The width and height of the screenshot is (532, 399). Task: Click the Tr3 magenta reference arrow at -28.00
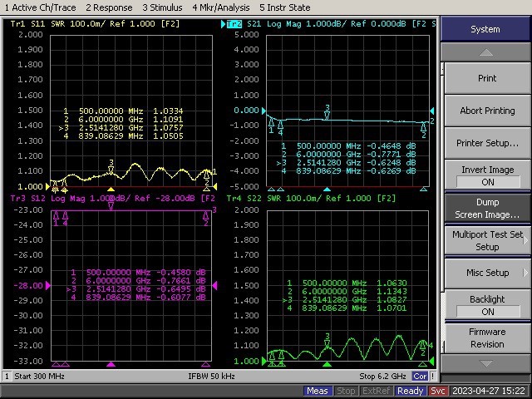48,286
